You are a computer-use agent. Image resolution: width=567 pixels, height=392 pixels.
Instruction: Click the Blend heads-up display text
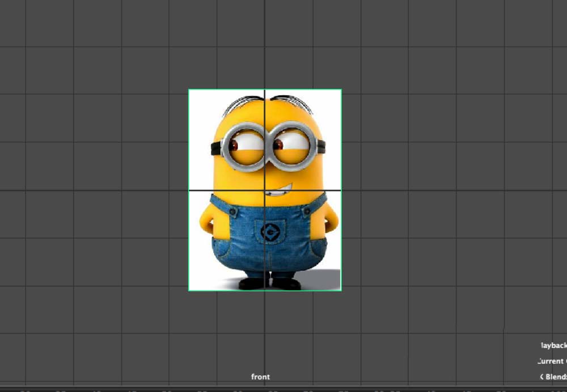pos(553,377)
